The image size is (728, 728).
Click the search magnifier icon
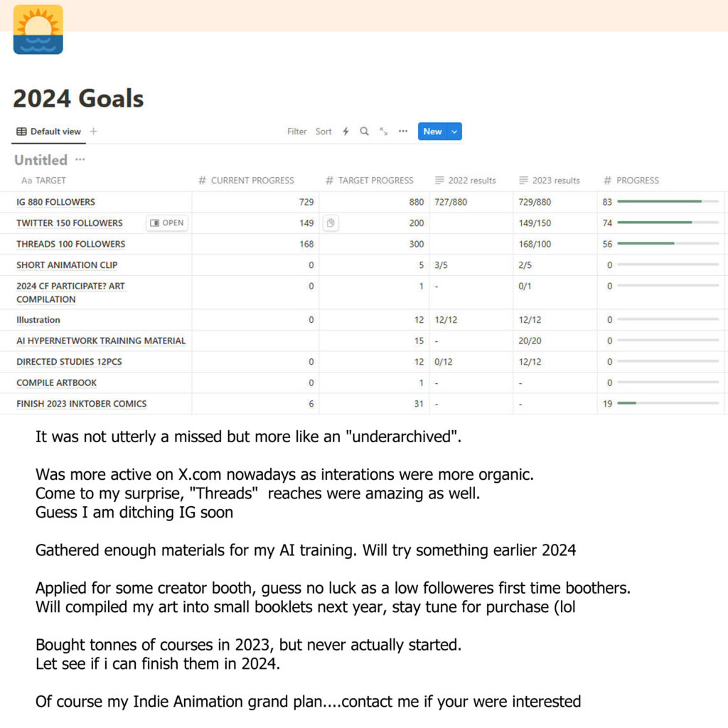[364, 132]
